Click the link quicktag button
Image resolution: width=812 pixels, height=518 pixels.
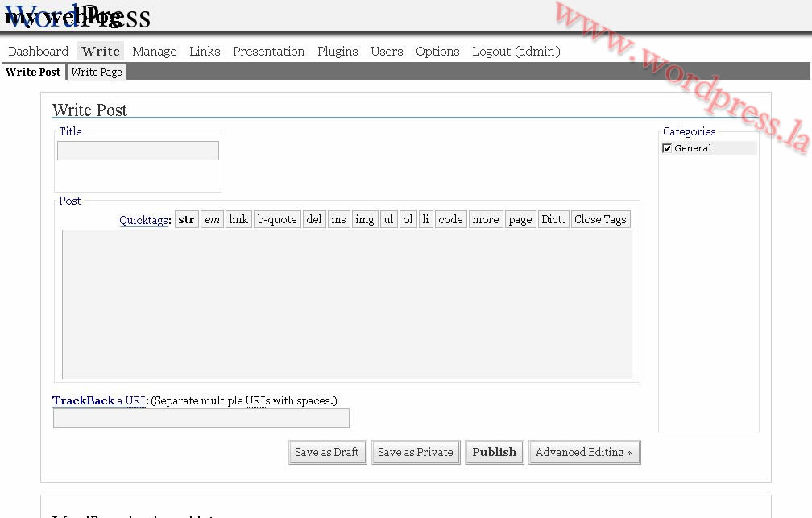coord(238,219)
